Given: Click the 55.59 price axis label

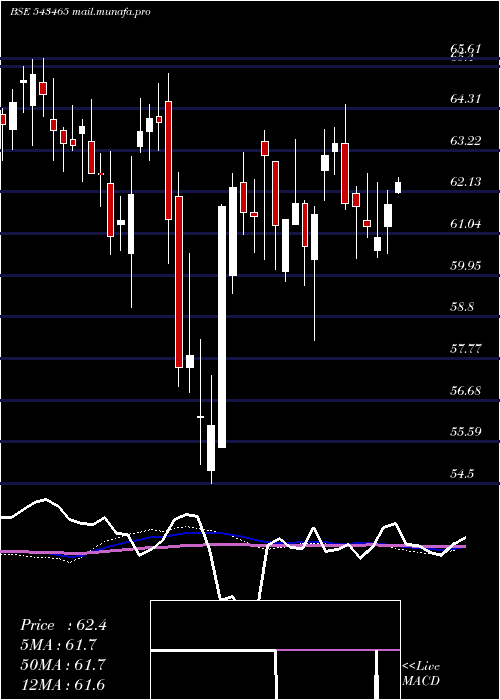Looking at the screenshot, I should (466, 432).
